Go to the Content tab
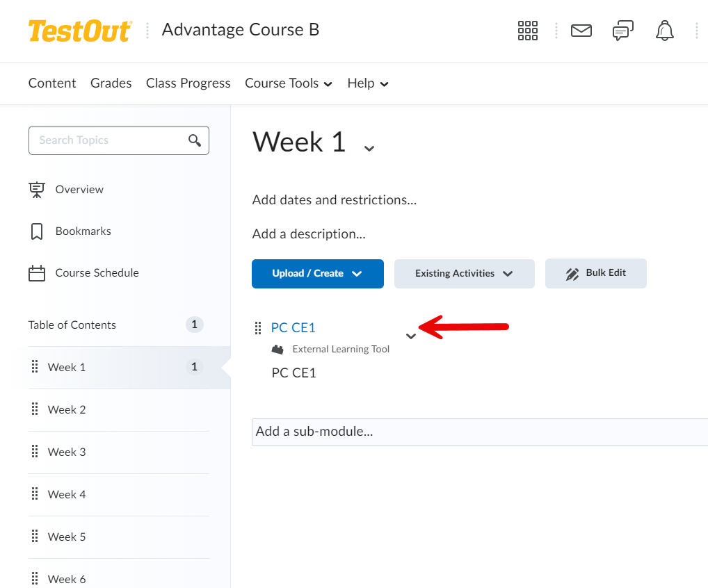708x588 pixels. [52, 83]
